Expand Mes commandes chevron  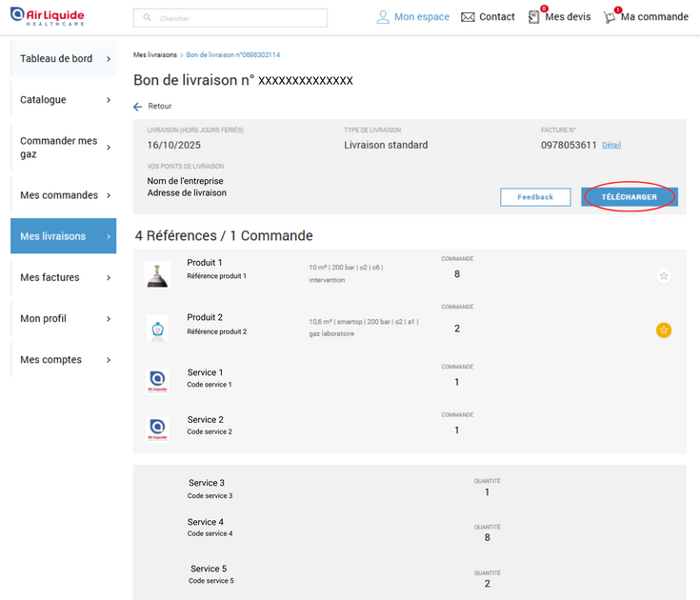(109, 195)
